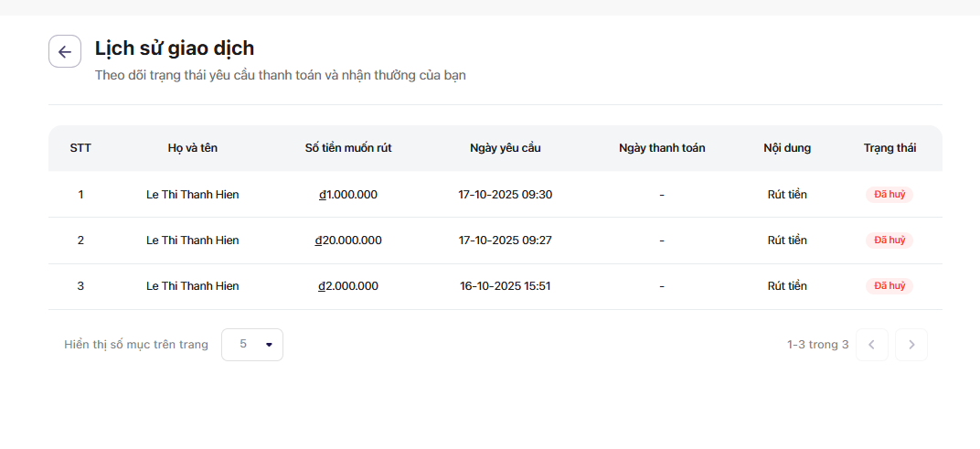This screenshot has height=449, width=980.
Task: Click the 'Số tiền muốn rút' column header
Action: click(348, 148)
